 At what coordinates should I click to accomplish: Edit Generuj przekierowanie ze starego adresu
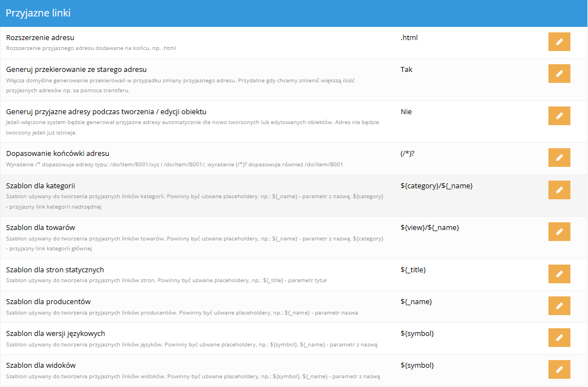[559, 74]
